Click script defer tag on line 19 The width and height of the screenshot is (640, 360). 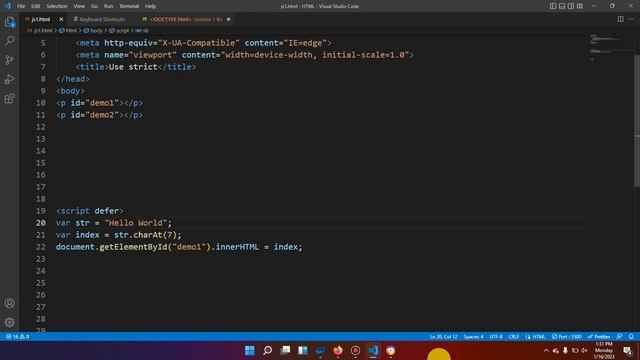pos(89,211)
